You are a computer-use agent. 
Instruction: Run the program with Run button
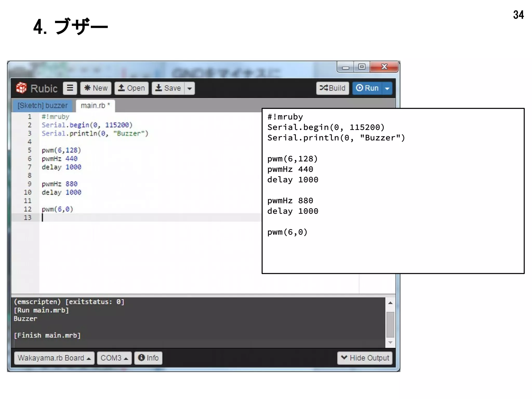(367, 88)
